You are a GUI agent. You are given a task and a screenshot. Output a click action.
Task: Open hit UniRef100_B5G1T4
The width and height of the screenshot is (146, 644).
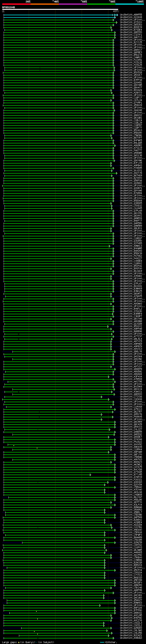(x=131, y=55)
